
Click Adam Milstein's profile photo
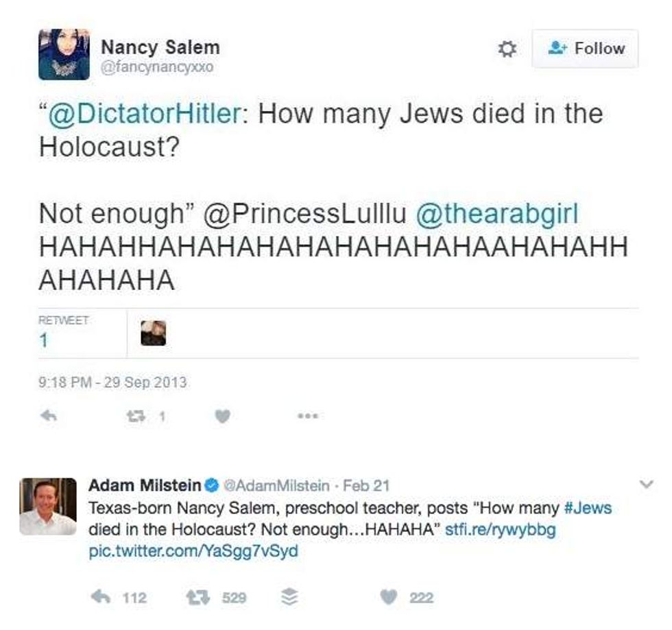pos(48,507)
